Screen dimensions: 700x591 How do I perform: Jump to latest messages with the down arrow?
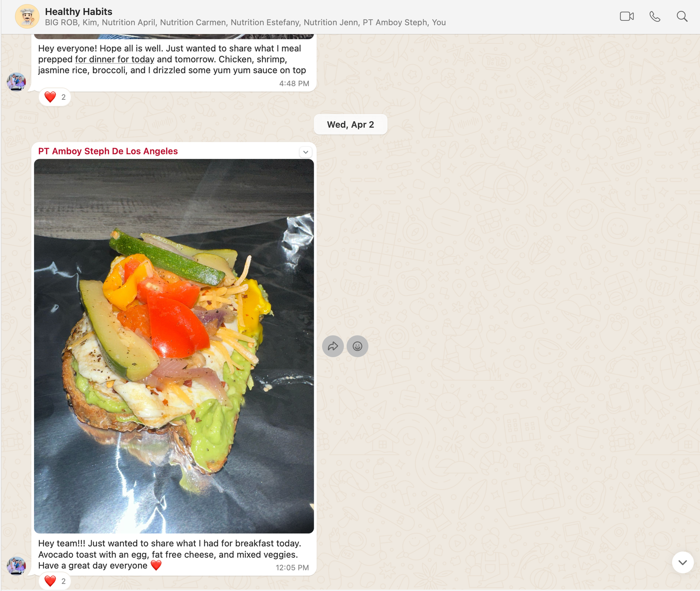coord(682,563)
